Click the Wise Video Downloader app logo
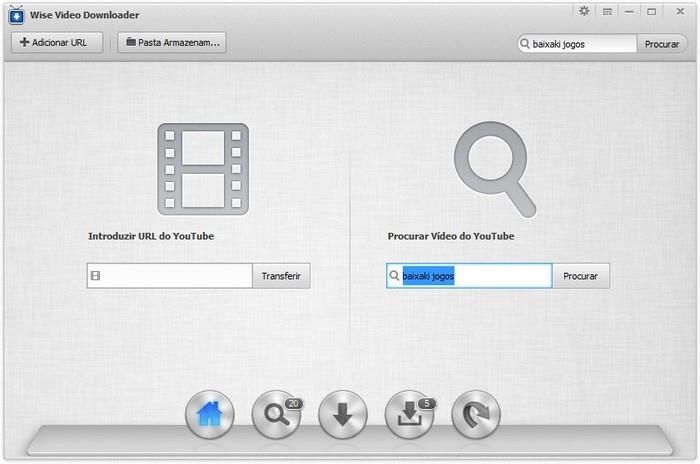The width and height of the screenshot is (700, 464). tap(17, 15)
